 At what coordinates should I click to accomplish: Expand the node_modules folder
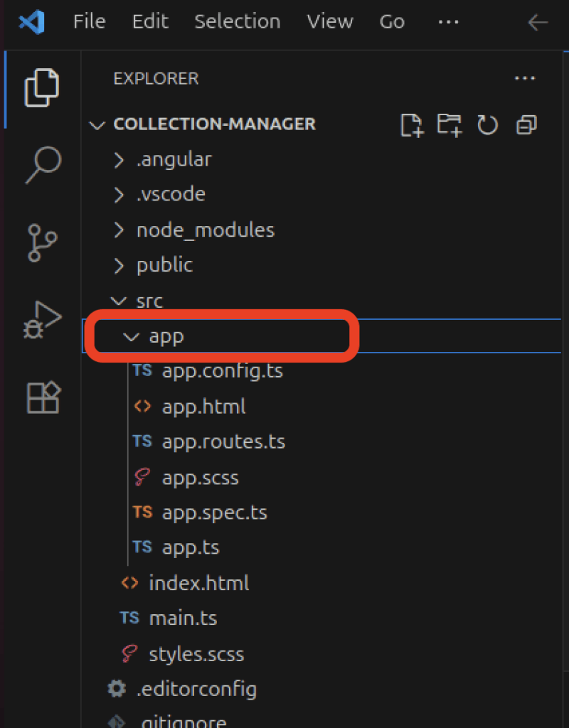pos(205,230)
